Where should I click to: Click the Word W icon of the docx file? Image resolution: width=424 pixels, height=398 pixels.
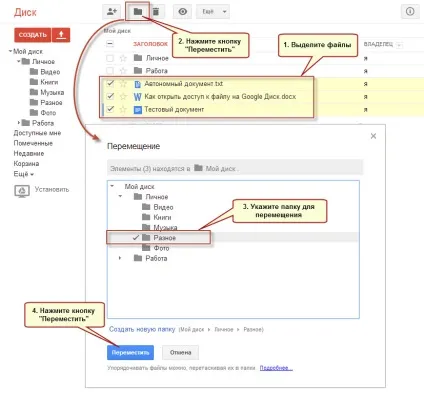click(137, 97)
